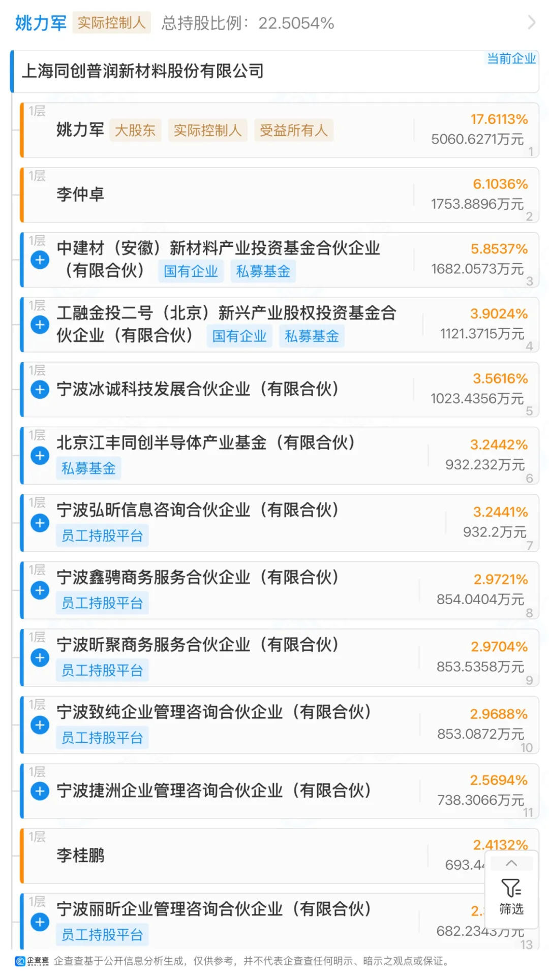Expand 宁波捷洲企业管理咨询 plus icon

click(40, 791)
